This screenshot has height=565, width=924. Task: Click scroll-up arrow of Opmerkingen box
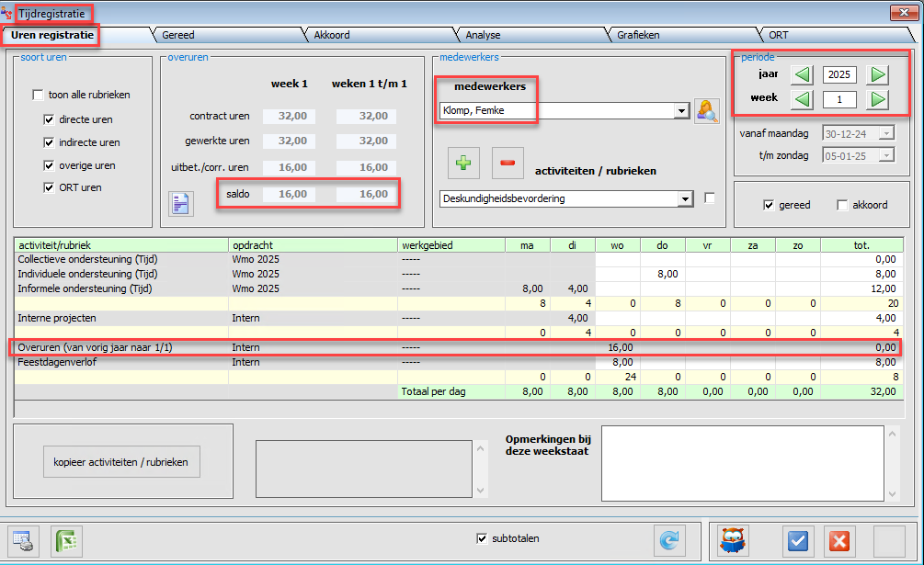pos(892,435)
